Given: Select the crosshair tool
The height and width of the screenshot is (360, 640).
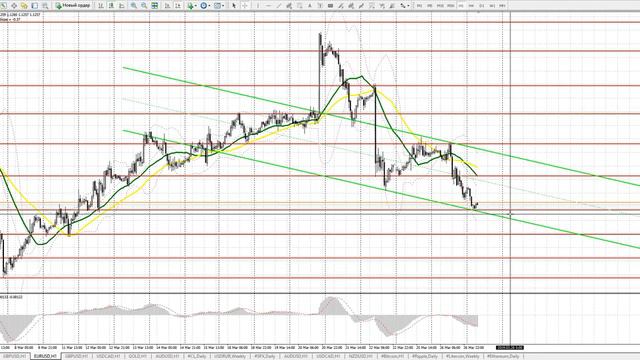Looking at the screenshot, I should [x=245, y=6].
